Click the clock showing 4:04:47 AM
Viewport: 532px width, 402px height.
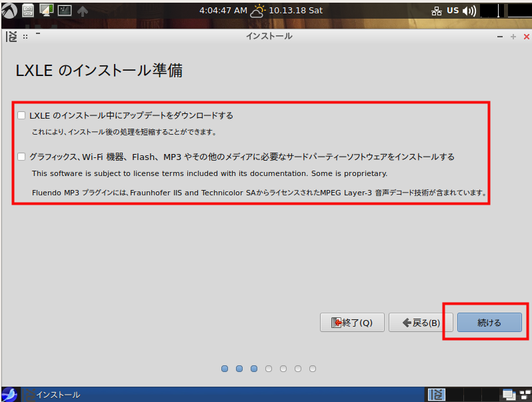pyautogui.click(x=223, y=11)
